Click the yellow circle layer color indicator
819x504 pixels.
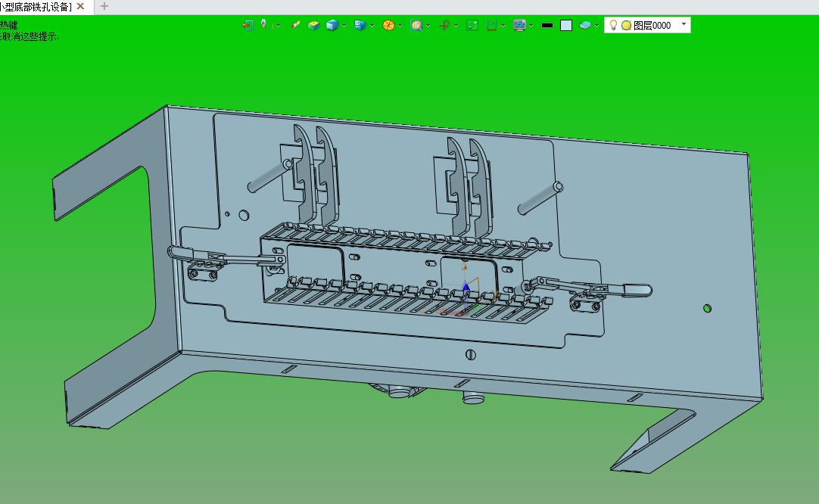tap(626, 26)
